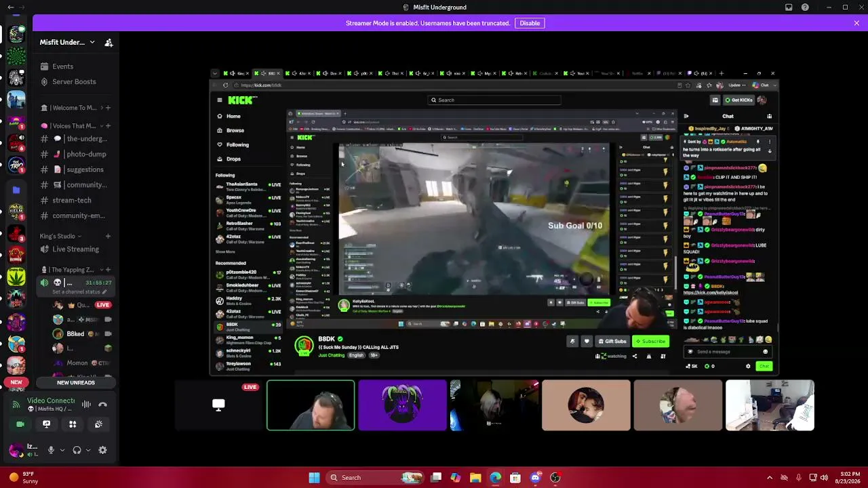Open the Discord inbox icon in title bar
The height and width of the screenshot is (488, 868).
tap(789, 7)
